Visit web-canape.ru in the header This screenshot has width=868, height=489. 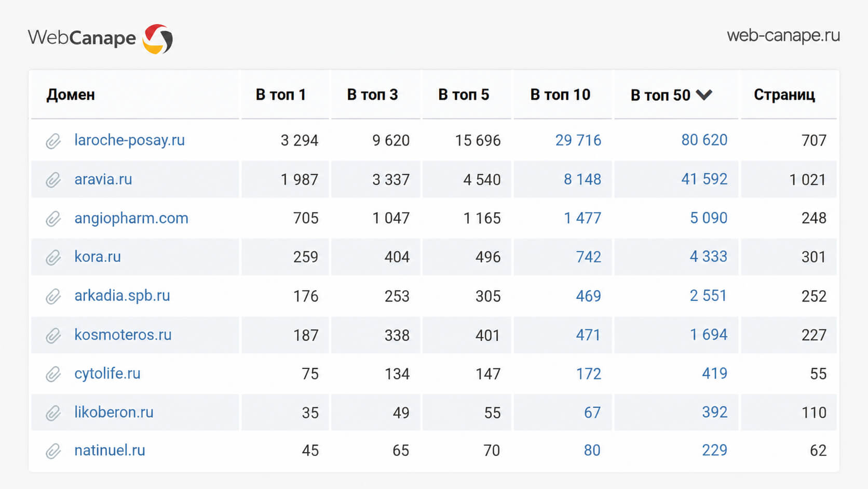coord(783,35)
